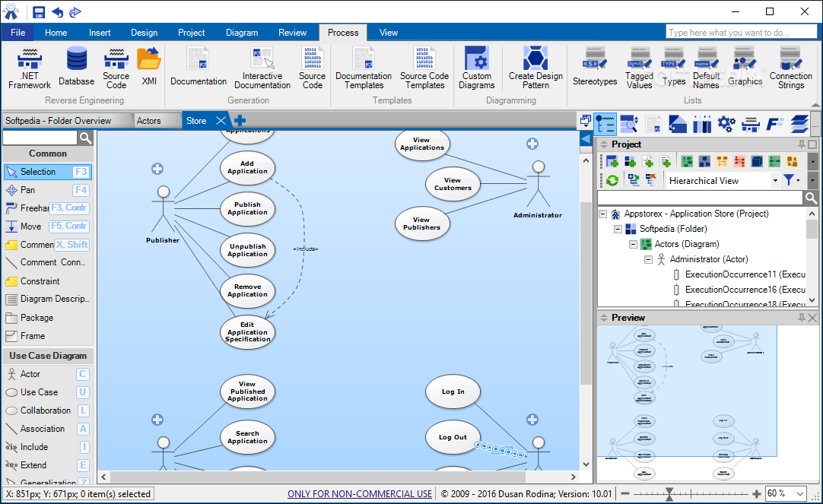Click the navigator magnifier panel icon

click(629, 124)
